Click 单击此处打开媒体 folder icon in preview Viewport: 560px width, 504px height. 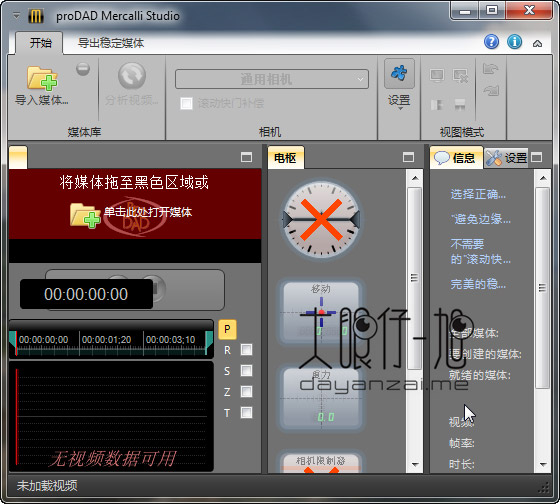85,215
